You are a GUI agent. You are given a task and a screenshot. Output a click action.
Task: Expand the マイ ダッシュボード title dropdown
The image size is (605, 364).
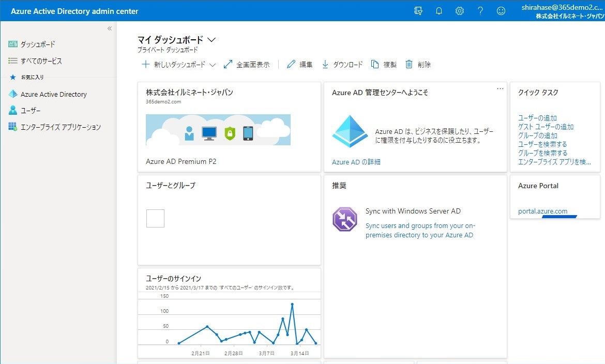(211, 39)
